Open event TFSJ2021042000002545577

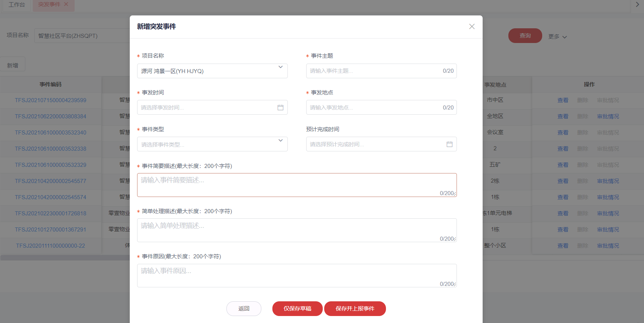coord(51,181)
